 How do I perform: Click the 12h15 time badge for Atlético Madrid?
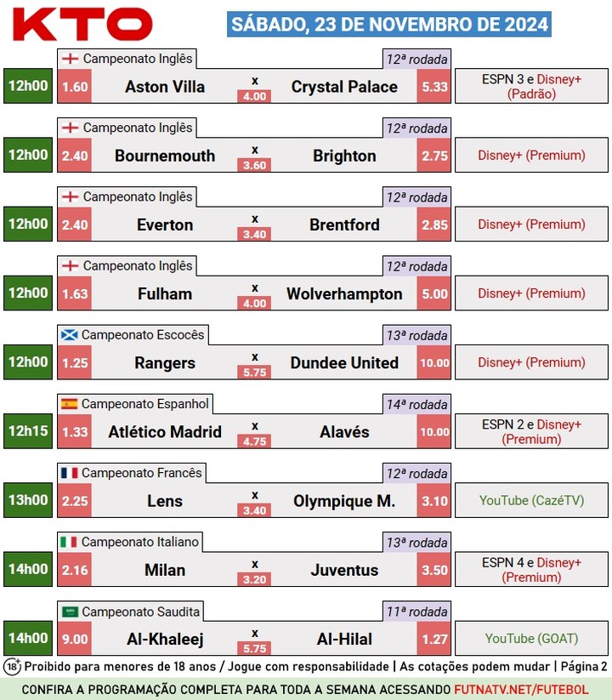point(28,431)
